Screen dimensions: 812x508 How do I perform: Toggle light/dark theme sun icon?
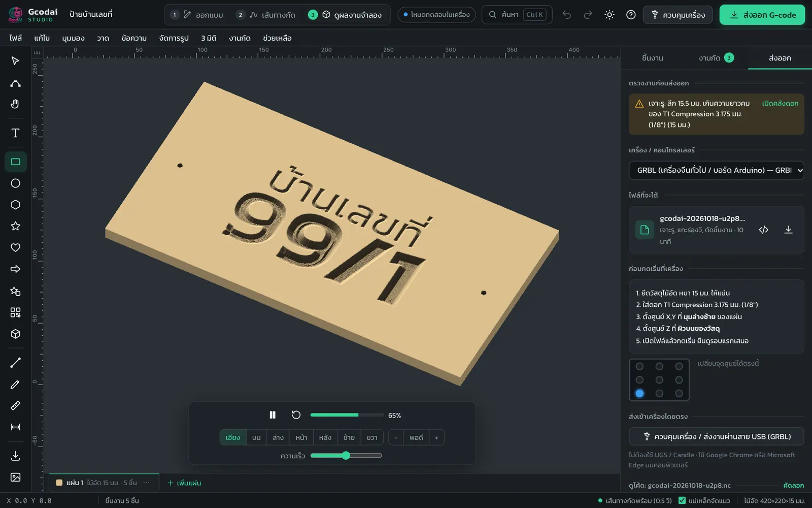[x=610, y=15]
